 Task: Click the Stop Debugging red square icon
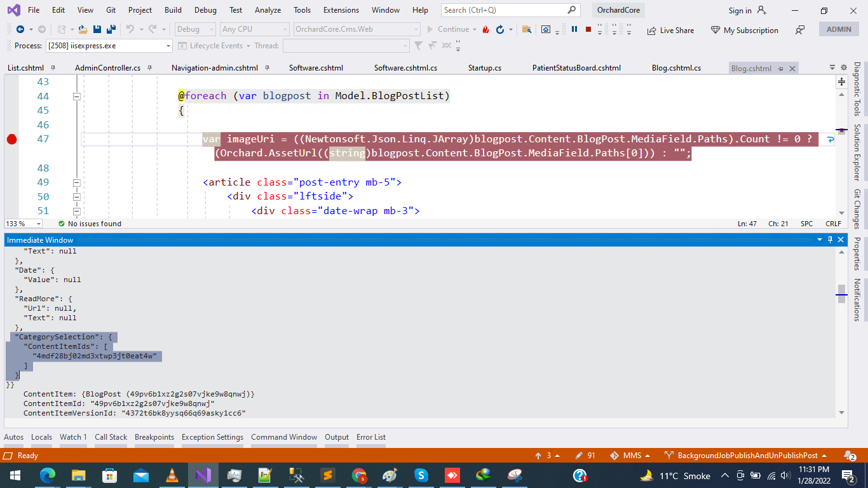coord(588,29)
